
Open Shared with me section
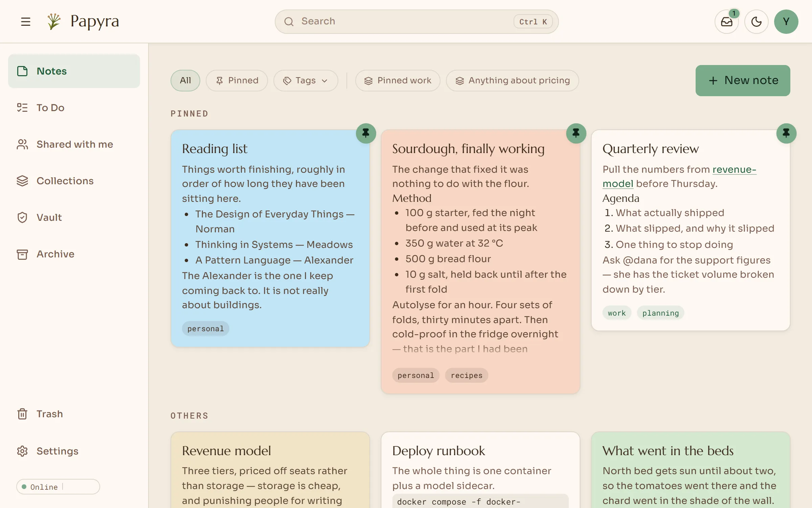tap(74, 144)
